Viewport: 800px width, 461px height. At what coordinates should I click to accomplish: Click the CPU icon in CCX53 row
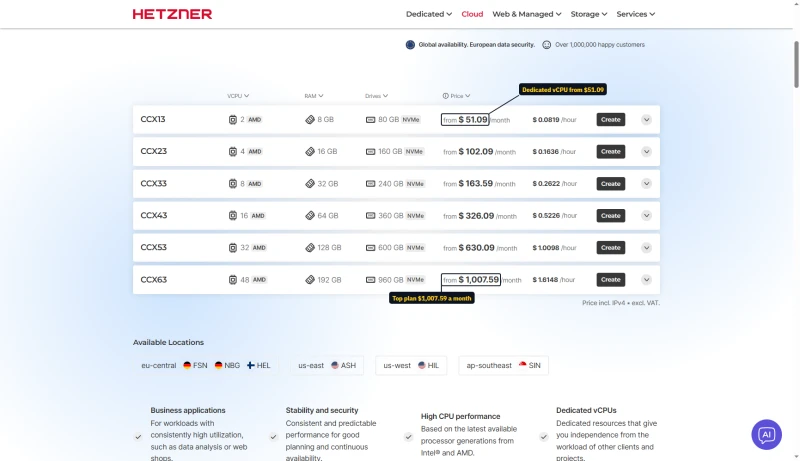[x=233, y=248]
